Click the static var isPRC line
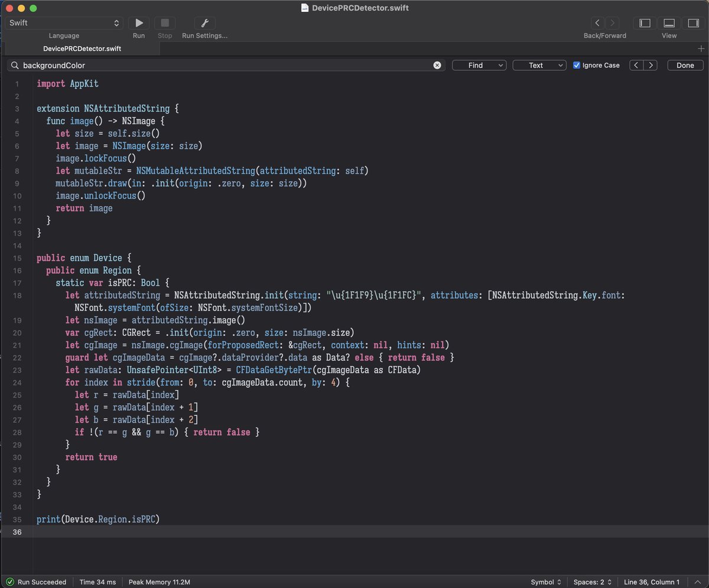Image resolution: width=709 pixels, height=588 pixels. (x=112, y=283)
